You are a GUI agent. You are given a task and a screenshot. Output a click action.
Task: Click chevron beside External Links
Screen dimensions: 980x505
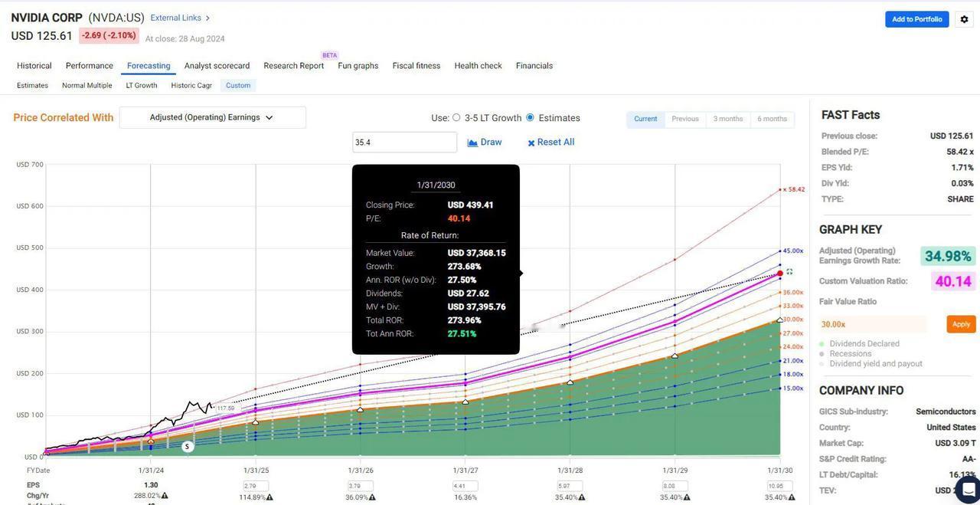click(x=207, y=18)
